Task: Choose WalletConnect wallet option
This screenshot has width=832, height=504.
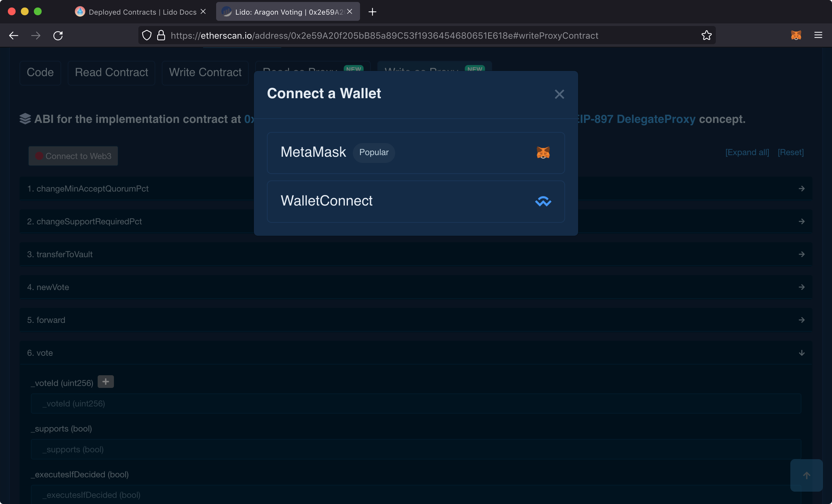Action: [x=416, y=201]
